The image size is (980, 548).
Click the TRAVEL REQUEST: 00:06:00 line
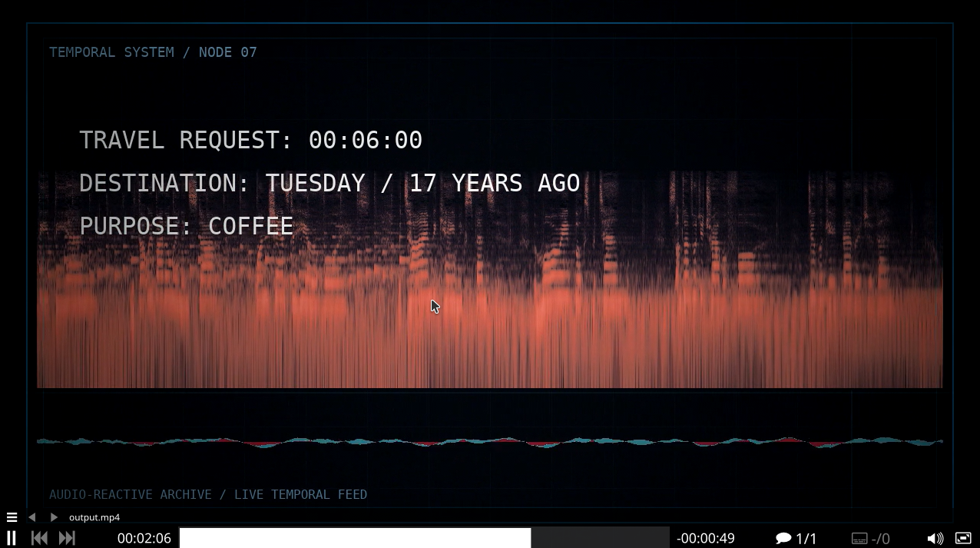[250, 140]
